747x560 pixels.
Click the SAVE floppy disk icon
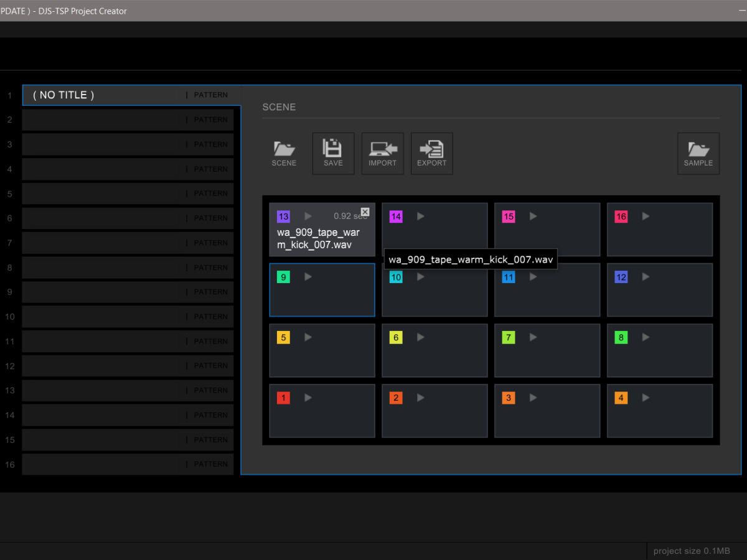pyautogui.click(x=333, y=153)
